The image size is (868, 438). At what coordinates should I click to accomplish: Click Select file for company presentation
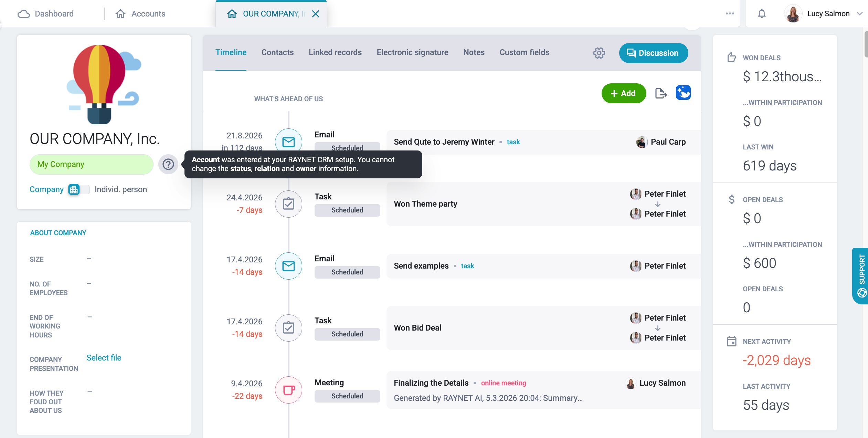click(x=104, y=358)
